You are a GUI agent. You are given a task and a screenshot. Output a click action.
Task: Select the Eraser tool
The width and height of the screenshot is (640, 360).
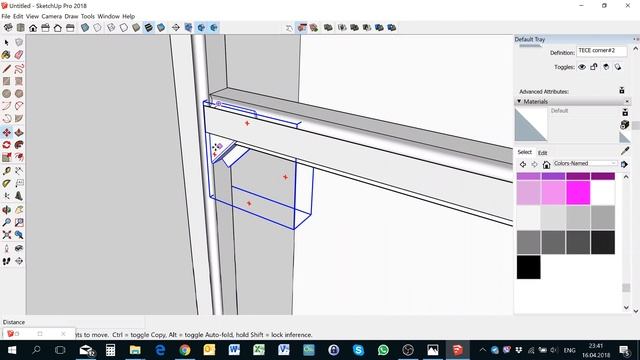point(19,55)
